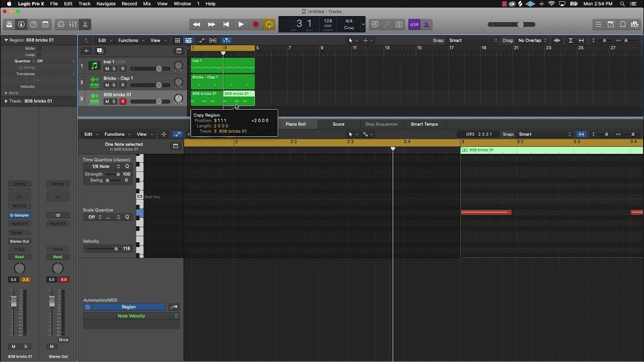The height and width of the screenshot is (362, 644).
Task: Toggle the purple Metronome button
Action: (x=426, y=24)
